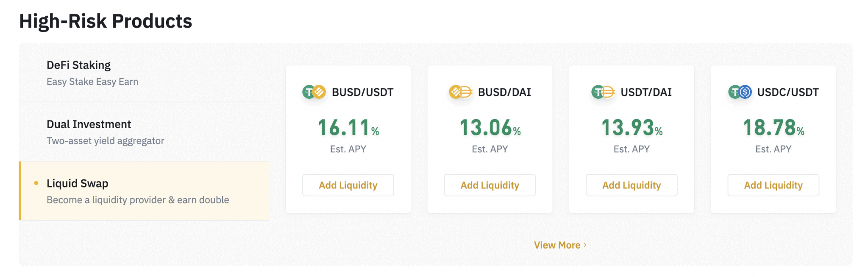
Task: Click the USDC/USDT pair name label
Action: point(788,92)
